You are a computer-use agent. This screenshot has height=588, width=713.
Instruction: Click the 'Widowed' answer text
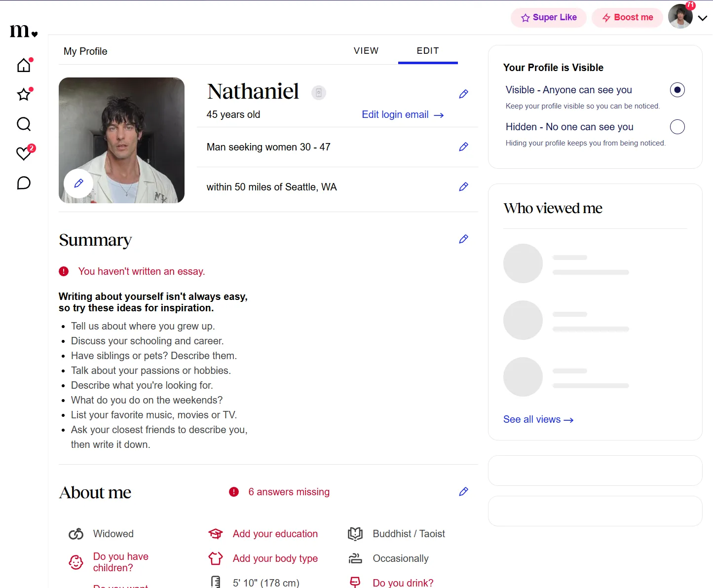coord(113,534)
